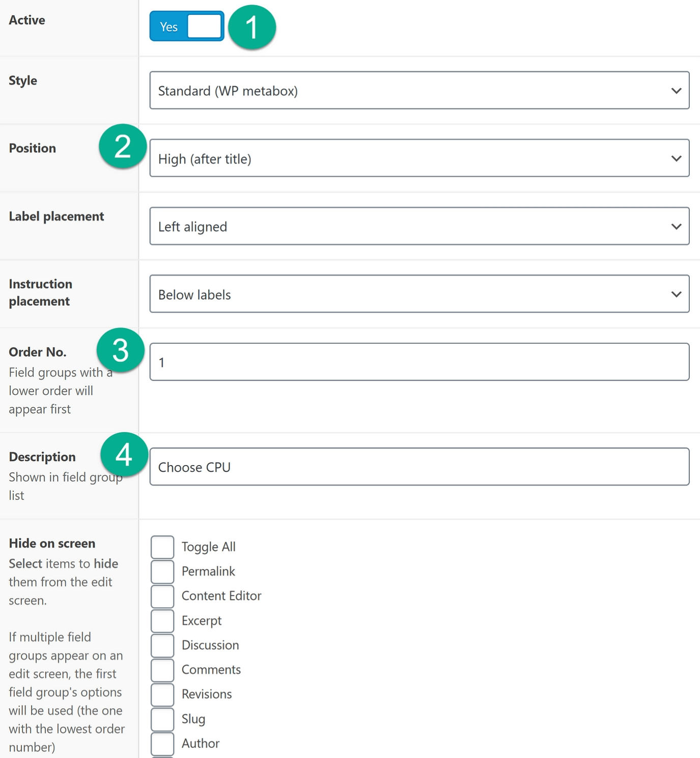
Task: Open the Instruction placement dropdown
Action: [x=419, y=294]
